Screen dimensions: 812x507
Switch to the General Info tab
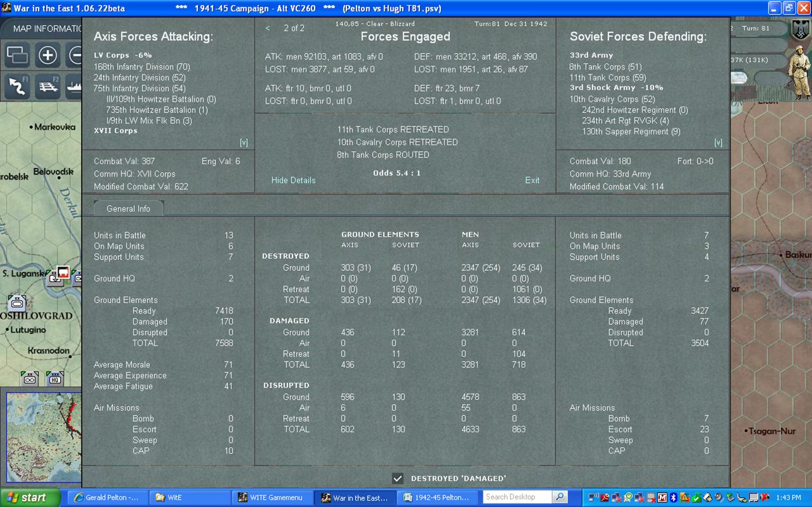pyautogui.click(x=128, y=208)
